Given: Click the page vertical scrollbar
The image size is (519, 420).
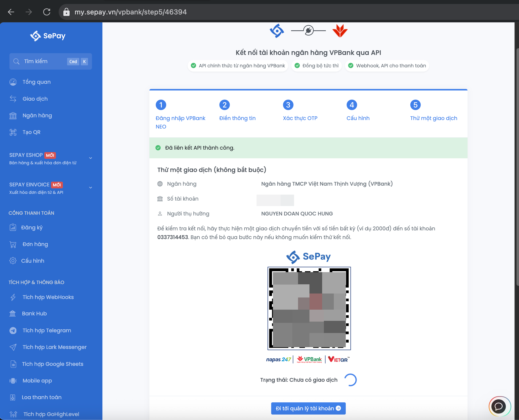Looking at the screenshot, I should [x=517, y=167].
